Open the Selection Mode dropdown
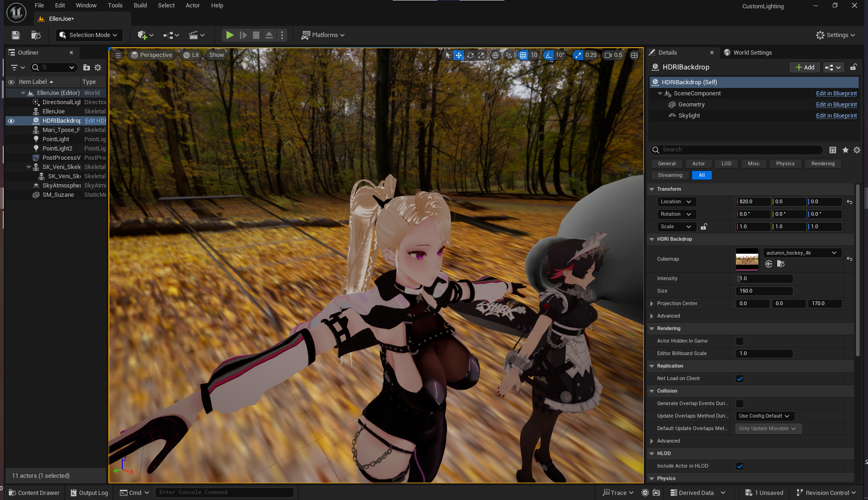 (x=88, y=35)
